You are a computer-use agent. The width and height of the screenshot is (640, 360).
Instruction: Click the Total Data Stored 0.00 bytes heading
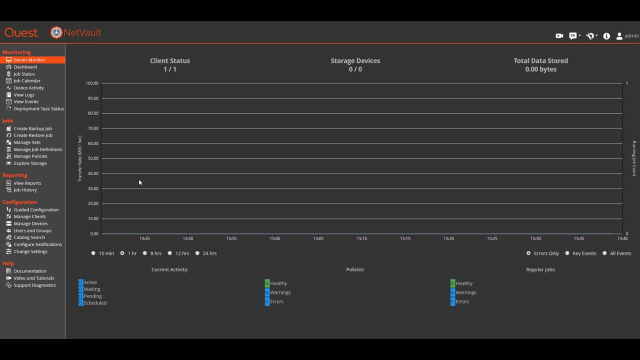pyautogui.click(x=541, y=65)
